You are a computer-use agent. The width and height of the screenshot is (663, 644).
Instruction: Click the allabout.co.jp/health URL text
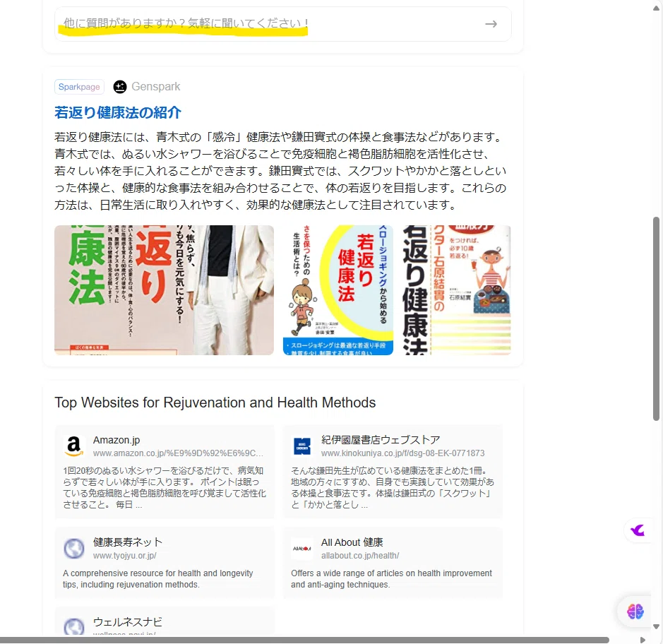point(360,556)
